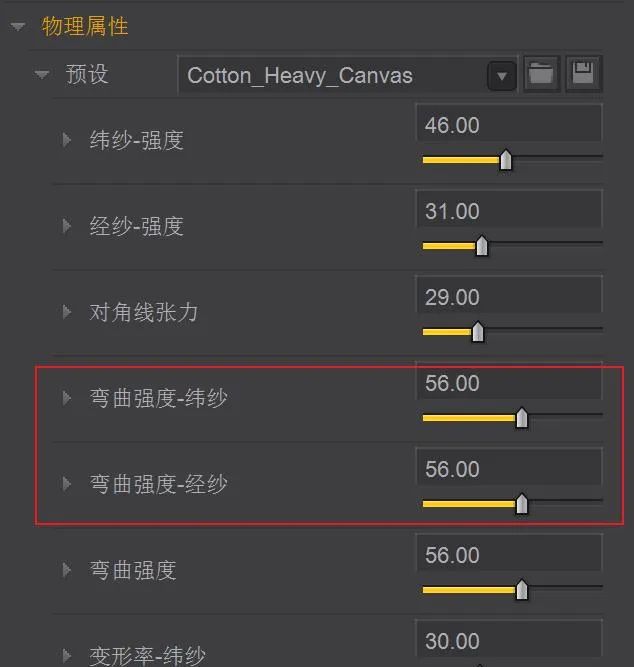Click the 变形率-纬纱 value field 30.00
Screen dimensions: 634x667
coord(509,640)
